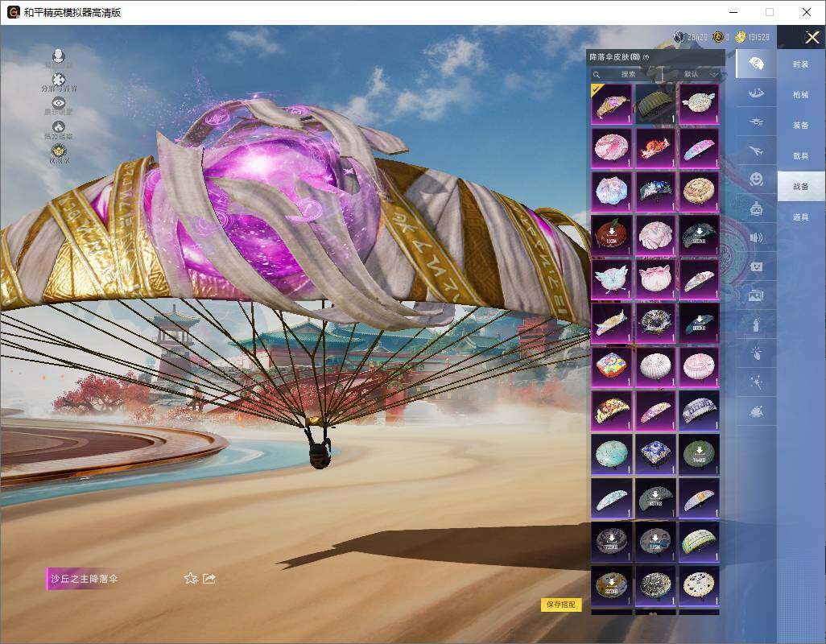Switch to the 装备 tab
The height and width of the screenshot is (644, 826).
(x=801, y=126)
